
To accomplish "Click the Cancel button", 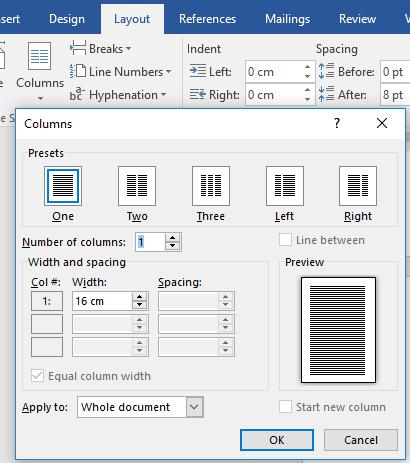I will click(361, 440).
